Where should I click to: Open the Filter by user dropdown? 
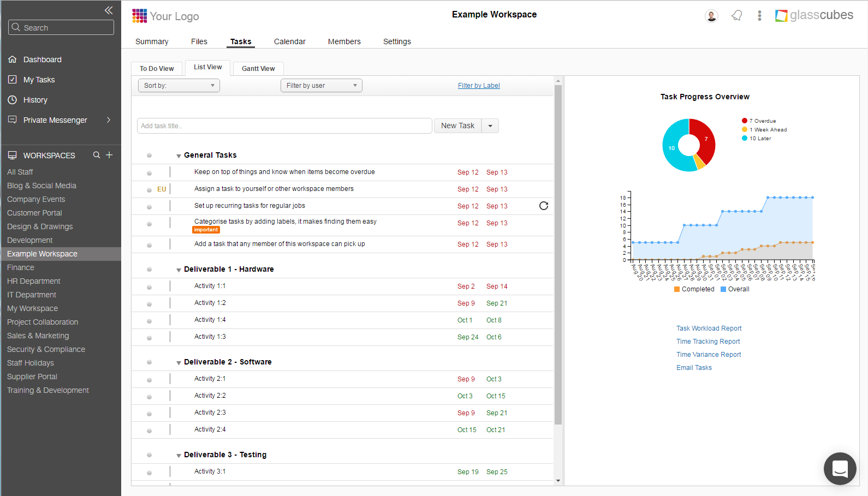[x=322, y=86]
